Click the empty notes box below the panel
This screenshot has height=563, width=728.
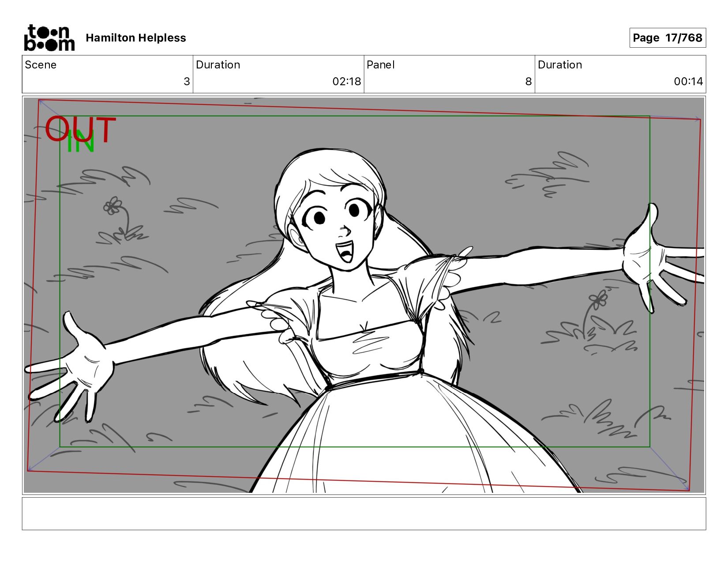point(364,514)
